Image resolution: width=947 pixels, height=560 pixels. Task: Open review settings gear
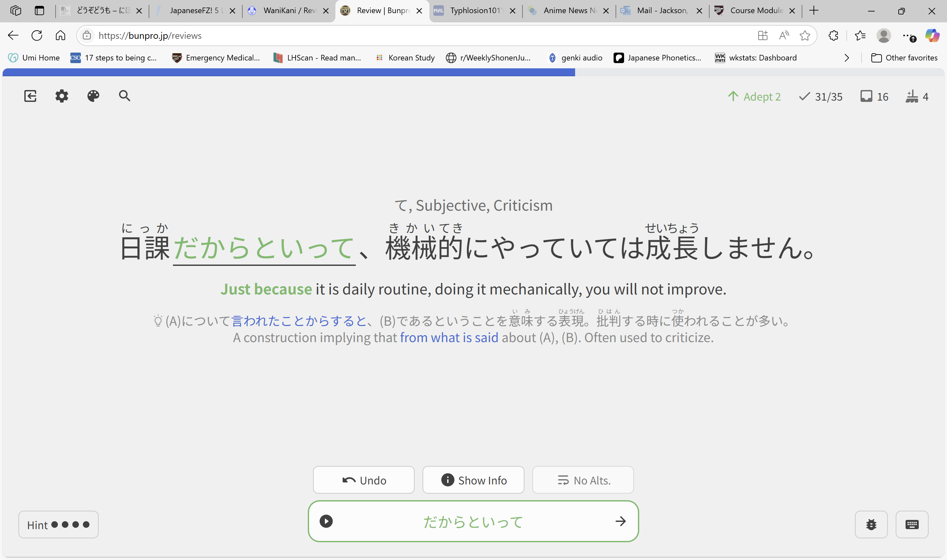click(x=62, y=96)
